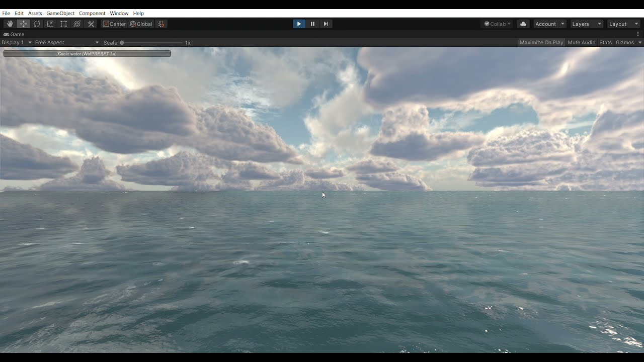Open the Layout dropdown

[623, 24]
